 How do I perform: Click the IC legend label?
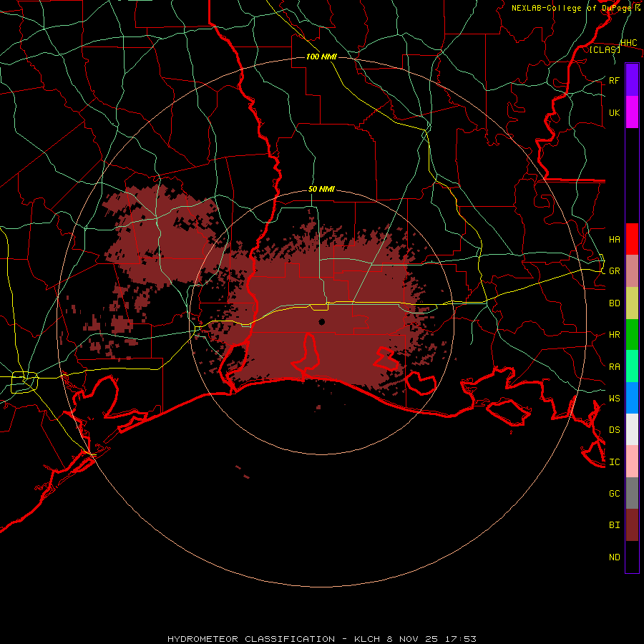click(x=614, y=462)
